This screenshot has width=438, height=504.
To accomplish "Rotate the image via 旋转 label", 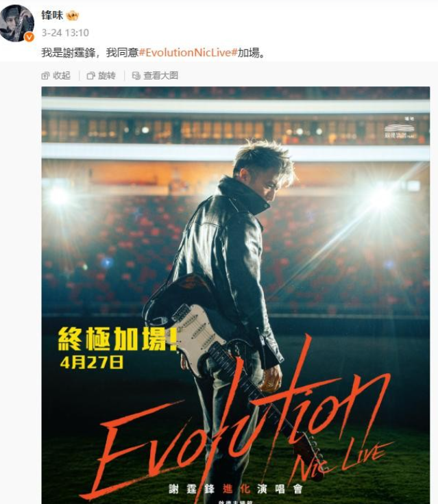I will 106,75.
